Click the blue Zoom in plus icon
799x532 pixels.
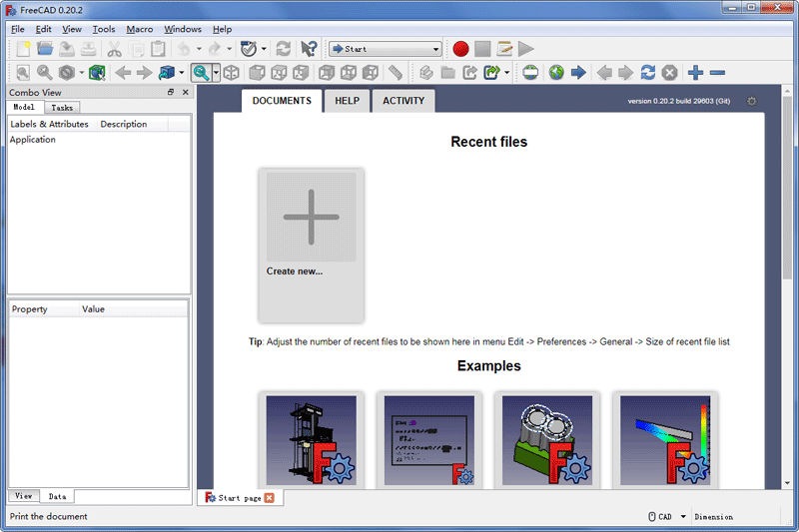point(696,73)
